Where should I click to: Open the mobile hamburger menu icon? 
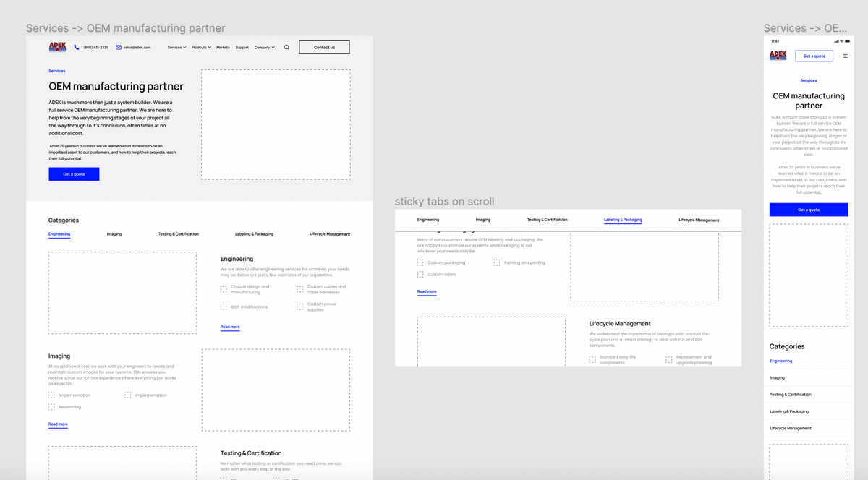tap(846, 56)
